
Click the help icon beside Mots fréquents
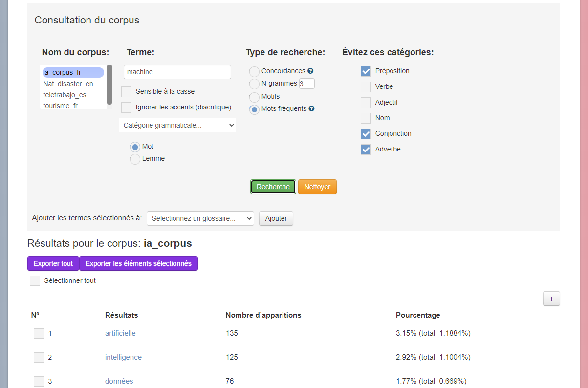point(312,109)
